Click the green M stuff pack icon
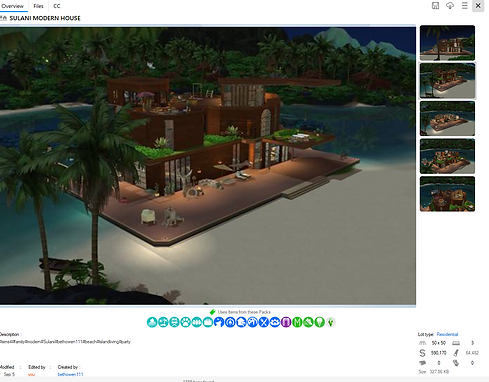 point(297,322)
